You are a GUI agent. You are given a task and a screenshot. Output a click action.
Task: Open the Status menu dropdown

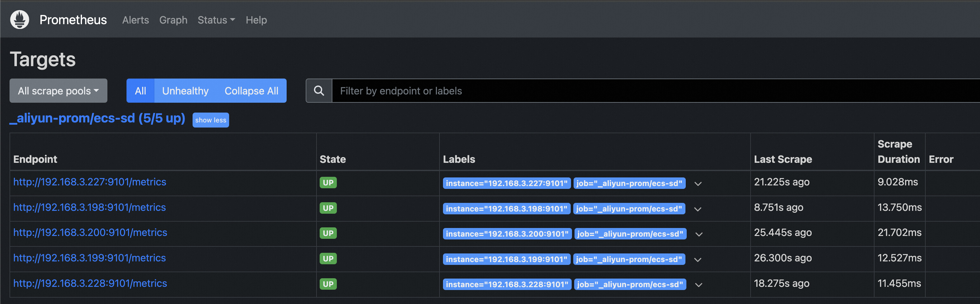[216, 20]
